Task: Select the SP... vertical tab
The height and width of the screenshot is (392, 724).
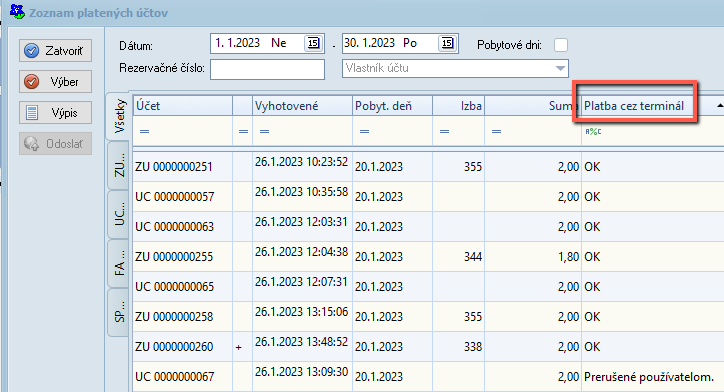Action: (x=119, y=312)
